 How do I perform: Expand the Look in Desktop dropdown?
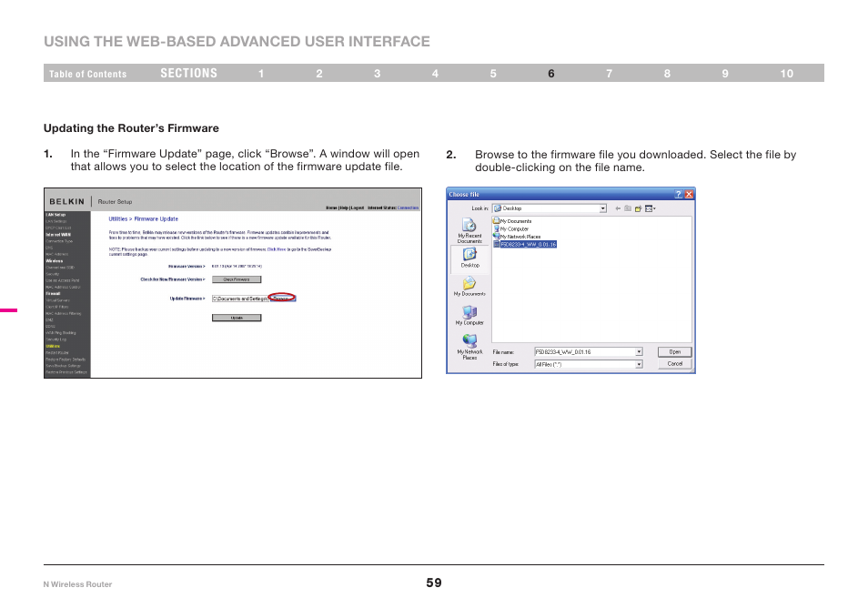[603, 208]
